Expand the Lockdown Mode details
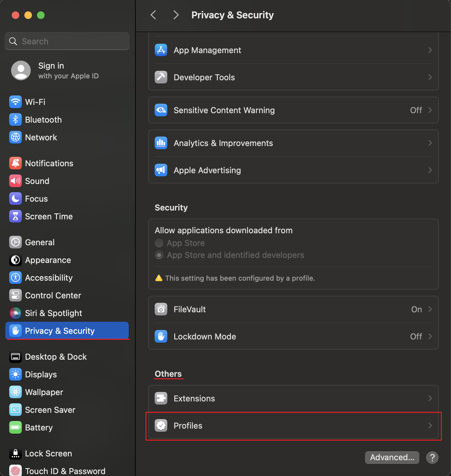Viewport: 451px width, 476px height. (x=430, y=336)
